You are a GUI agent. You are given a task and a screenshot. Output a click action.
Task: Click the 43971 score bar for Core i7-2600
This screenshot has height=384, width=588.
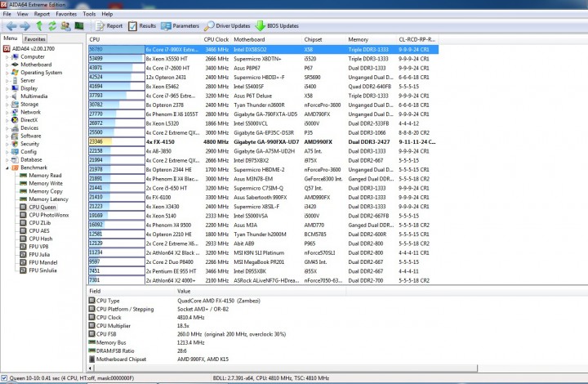point(116,68)
